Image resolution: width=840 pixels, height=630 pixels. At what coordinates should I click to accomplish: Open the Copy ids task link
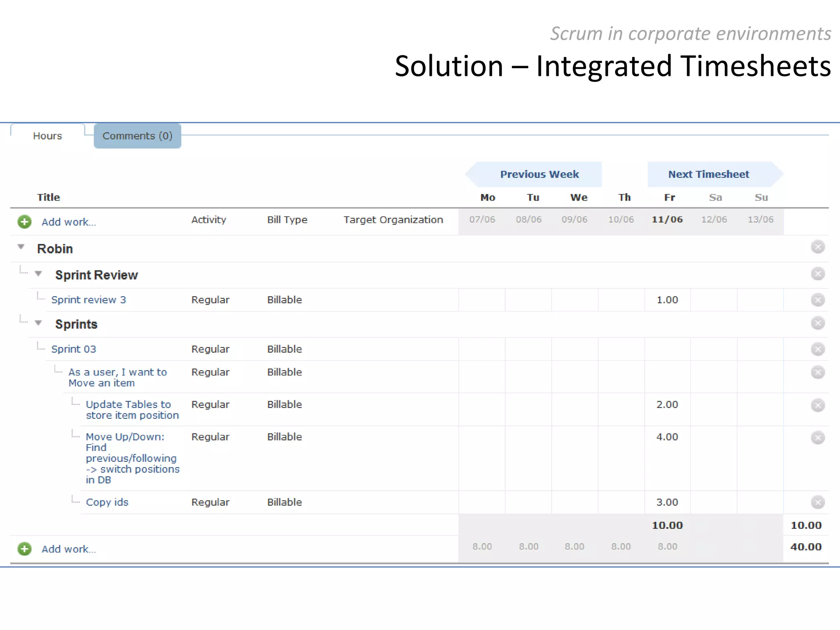pyautogui.click(x=107, y=502)
